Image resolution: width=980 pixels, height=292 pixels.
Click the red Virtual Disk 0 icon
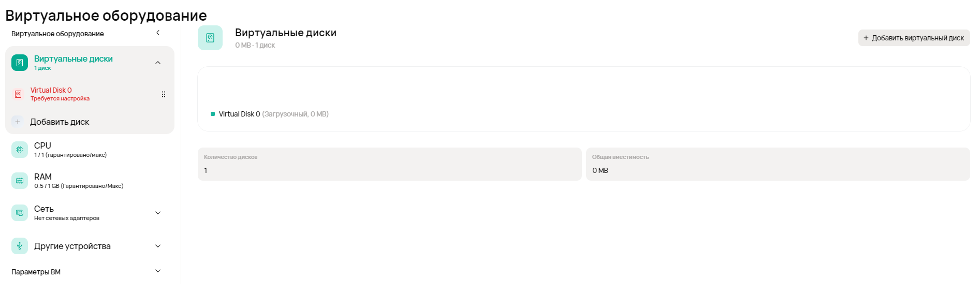(18, 94)
